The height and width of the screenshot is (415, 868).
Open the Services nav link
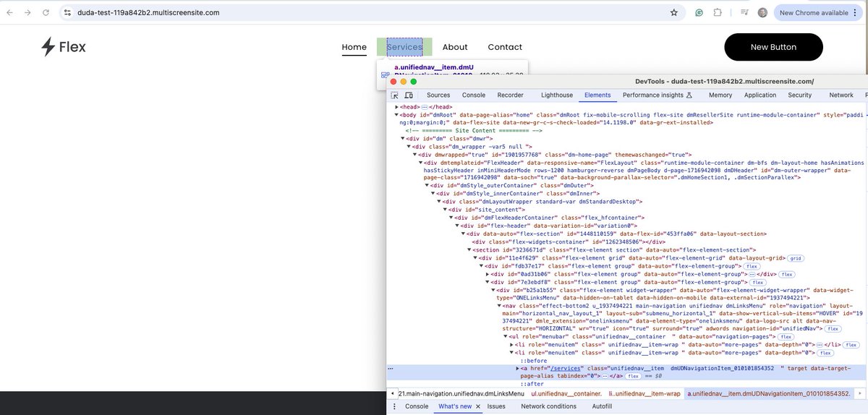pos(404,47)
